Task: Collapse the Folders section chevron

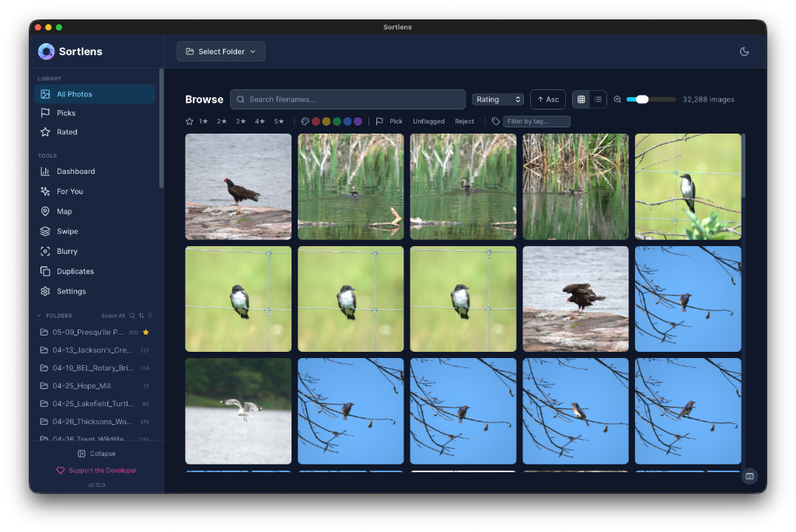Action: coord(39,315)
